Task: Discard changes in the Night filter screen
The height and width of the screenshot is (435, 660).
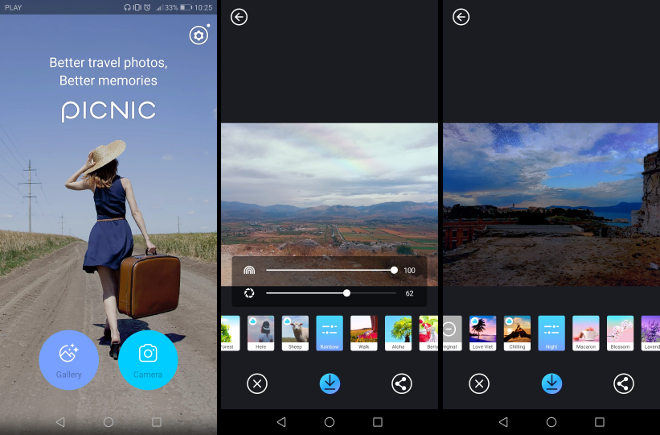Action: [x=479, y=383]
